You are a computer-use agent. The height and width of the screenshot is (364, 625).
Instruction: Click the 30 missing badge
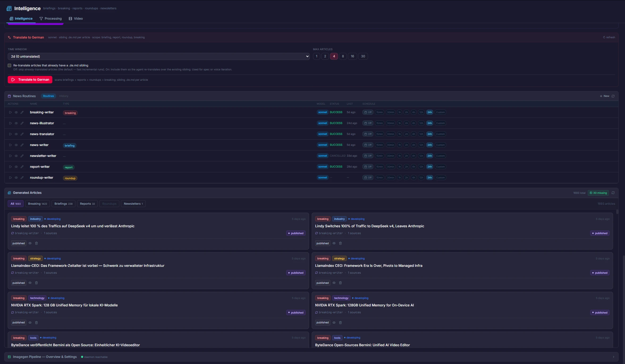point(598,193)
